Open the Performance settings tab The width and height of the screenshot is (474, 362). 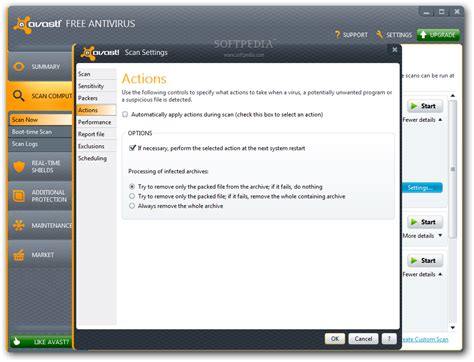tap(96, 122)
